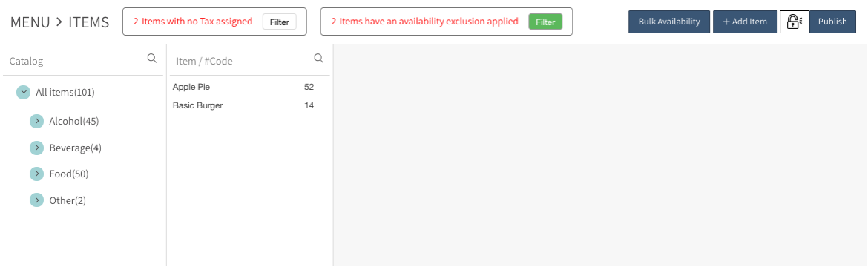Click the Catalog search magnifier icon
The width and height of the screenshot is (868, 267).
coord(151,58)
